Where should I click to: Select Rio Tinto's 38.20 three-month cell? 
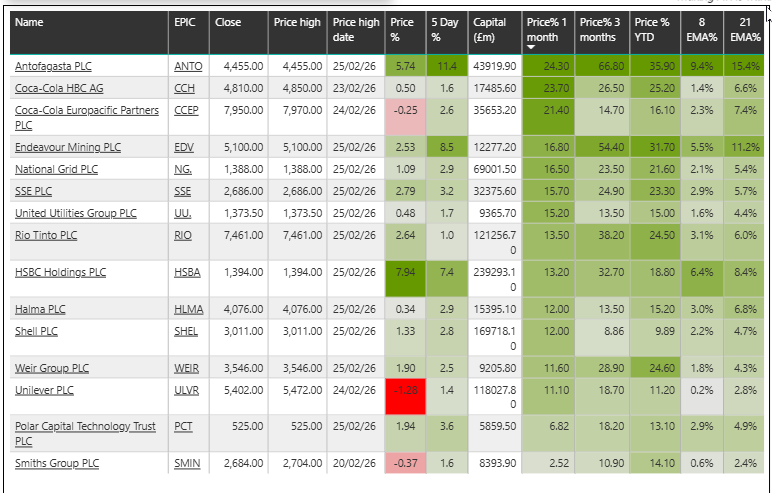(x=602, y=242)
